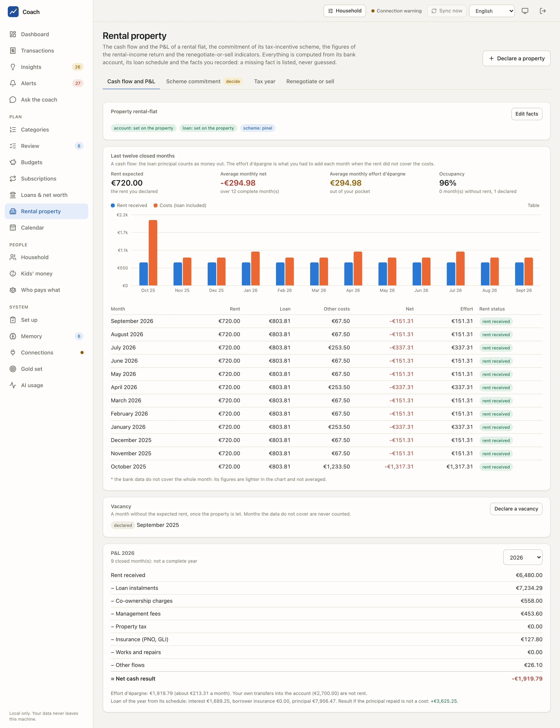Select the Cash flow and P&L tab

click(131, 81)
